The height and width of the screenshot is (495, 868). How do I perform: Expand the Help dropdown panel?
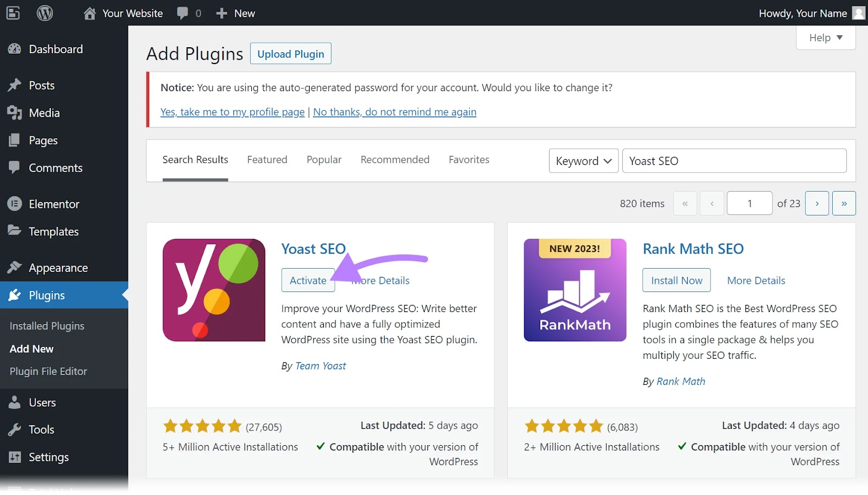(825, 37)
